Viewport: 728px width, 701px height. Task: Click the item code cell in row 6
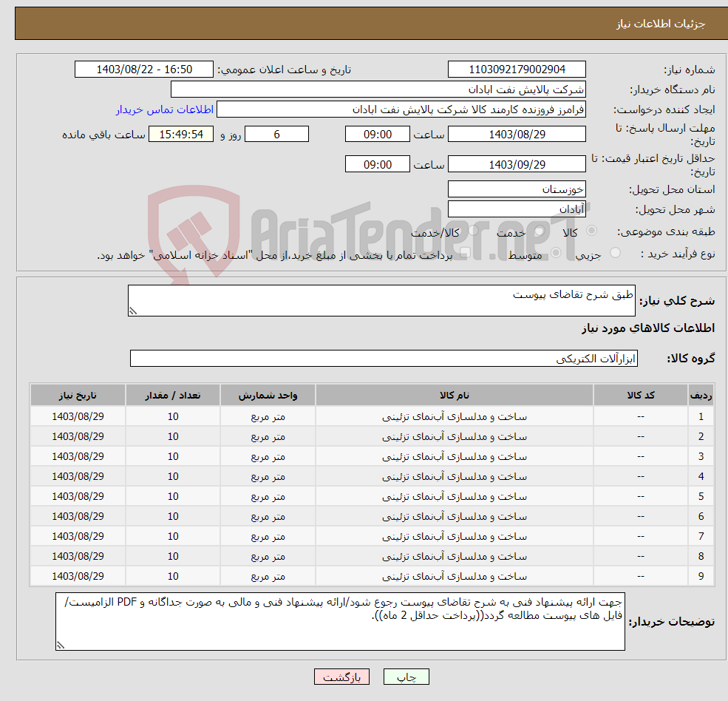click(641, 517)
